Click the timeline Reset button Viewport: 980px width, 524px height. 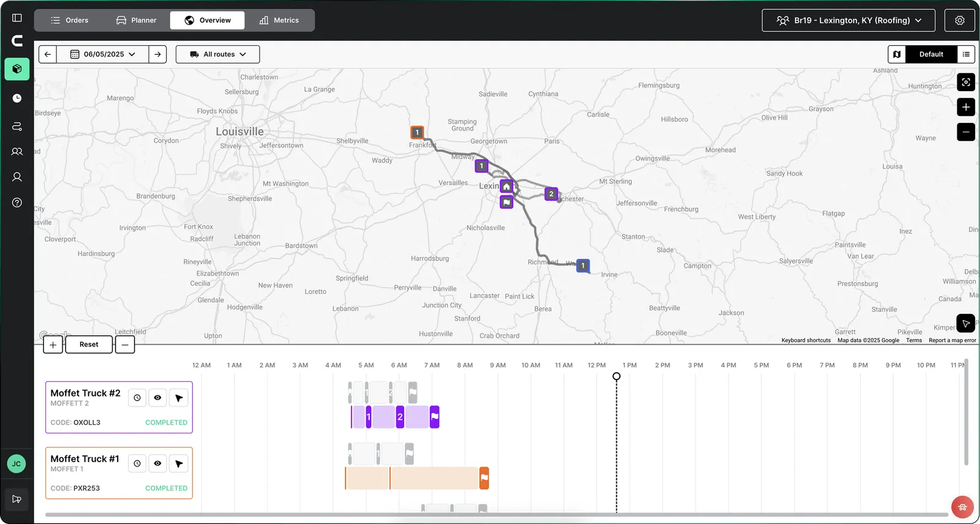(x=89, y=345)
